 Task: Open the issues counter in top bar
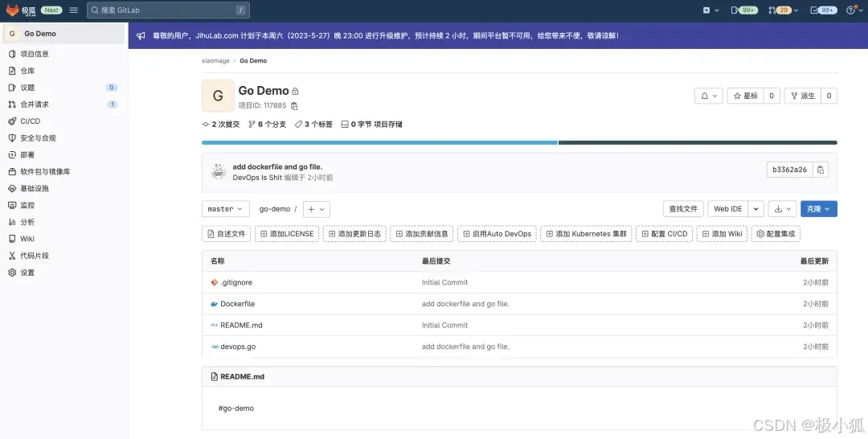[x=744, y=10]
